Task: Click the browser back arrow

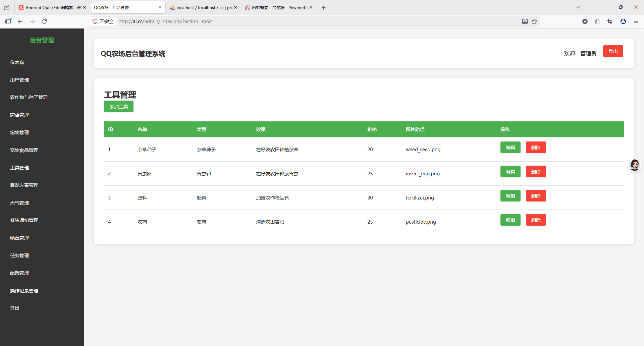Action: (20, 21)
